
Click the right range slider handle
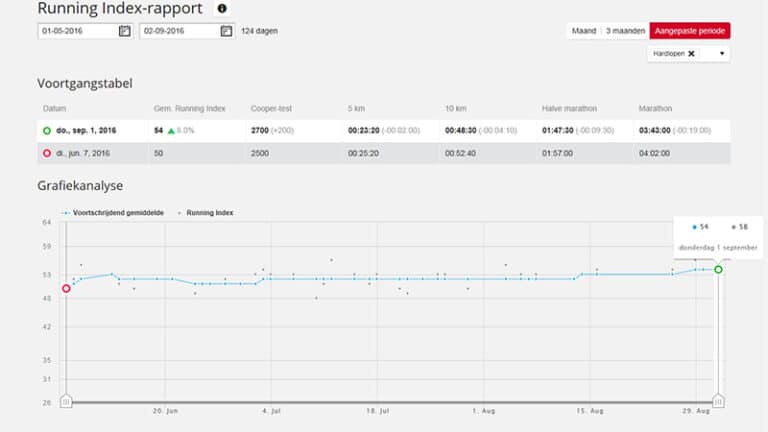pos(717,401)
